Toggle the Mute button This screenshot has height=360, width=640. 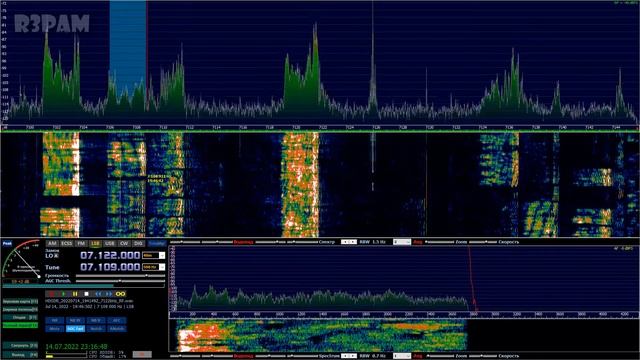[x=55, y=329]
